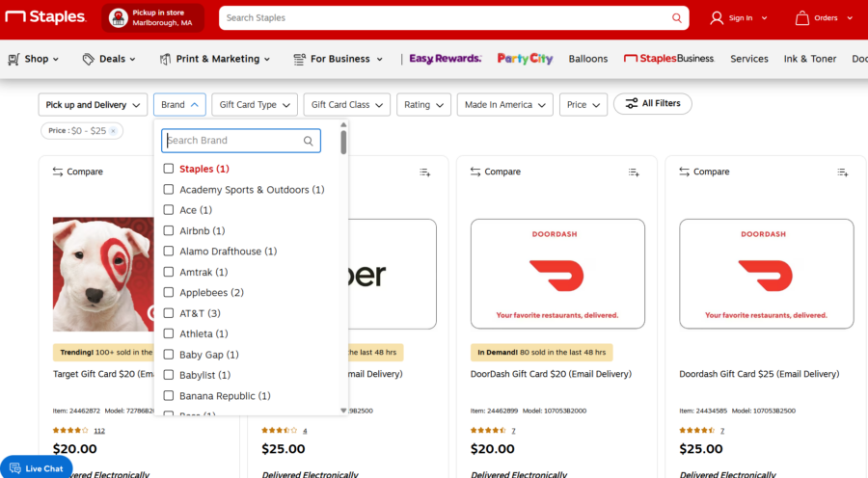Open Made In America filter dropdown

point(504,104)
